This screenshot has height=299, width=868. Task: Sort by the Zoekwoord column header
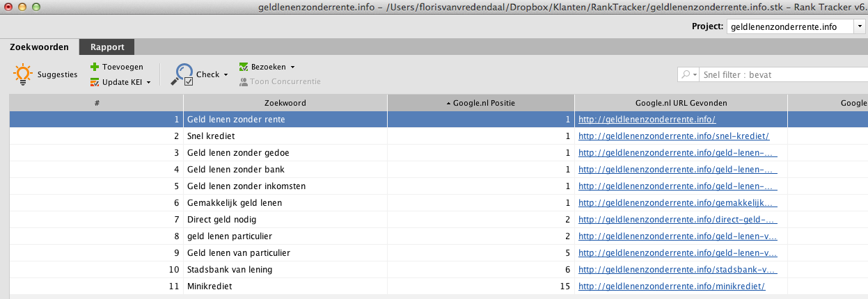point(285,103)
